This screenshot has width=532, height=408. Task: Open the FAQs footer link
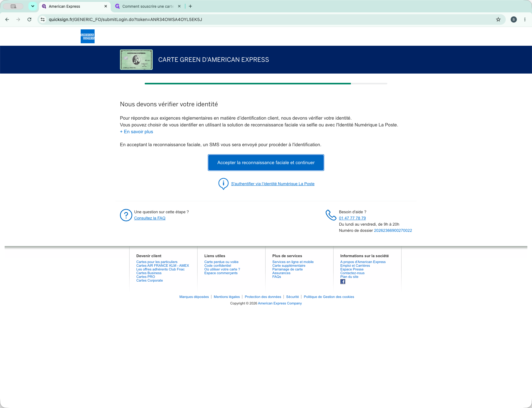click(x=277, y=277)
